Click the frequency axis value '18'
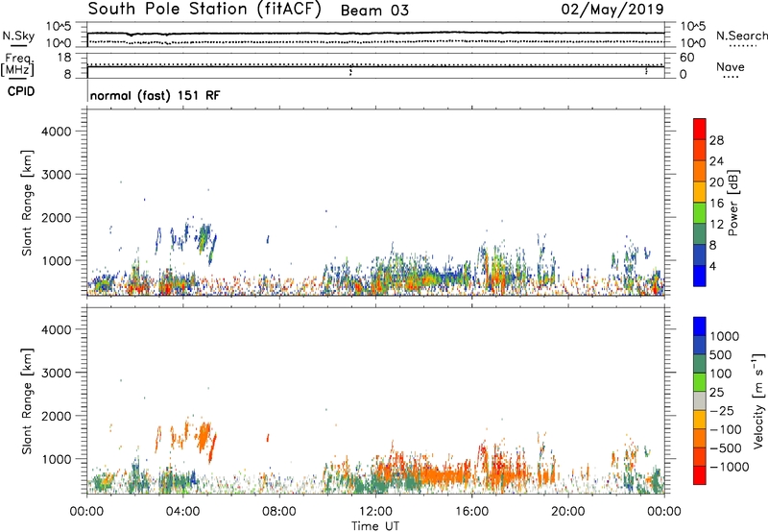The width and height of the screenshot is (768, 532). [64, 58]
